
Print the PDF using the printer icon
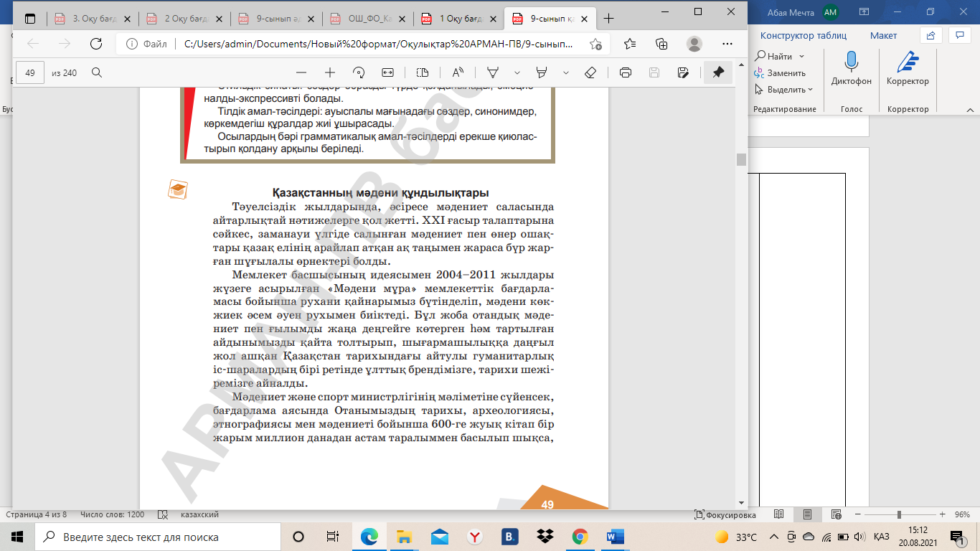[x=626, y=72]
